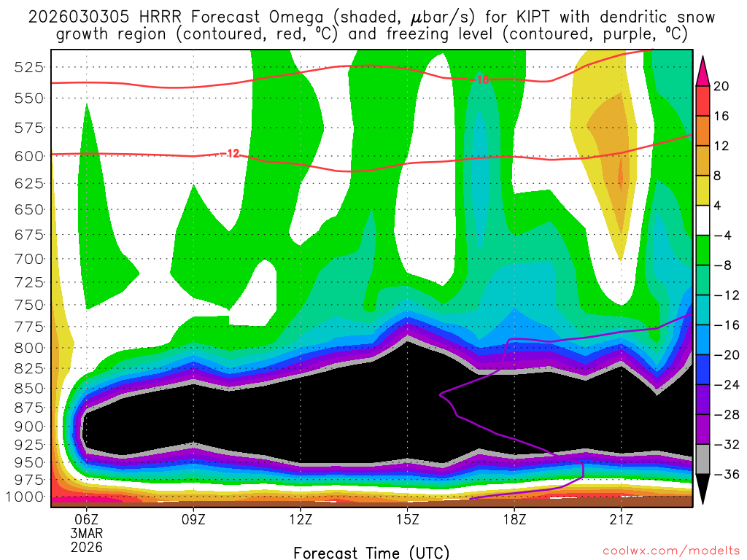This screenshot has height=560, width=747.
Task: Click the 800 pressure level label
Action: [29, 348]
